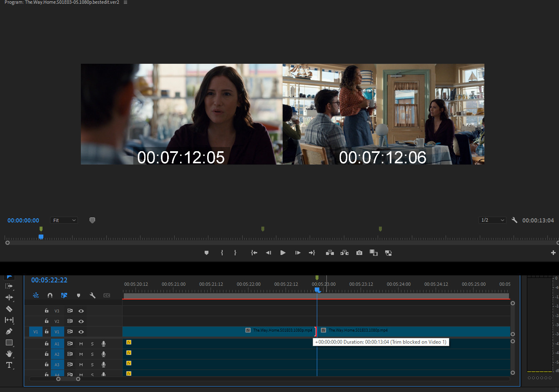Toggle A3 track targeting
The width and height of the screenshot is (559, 392).
(x=57, y=365)
